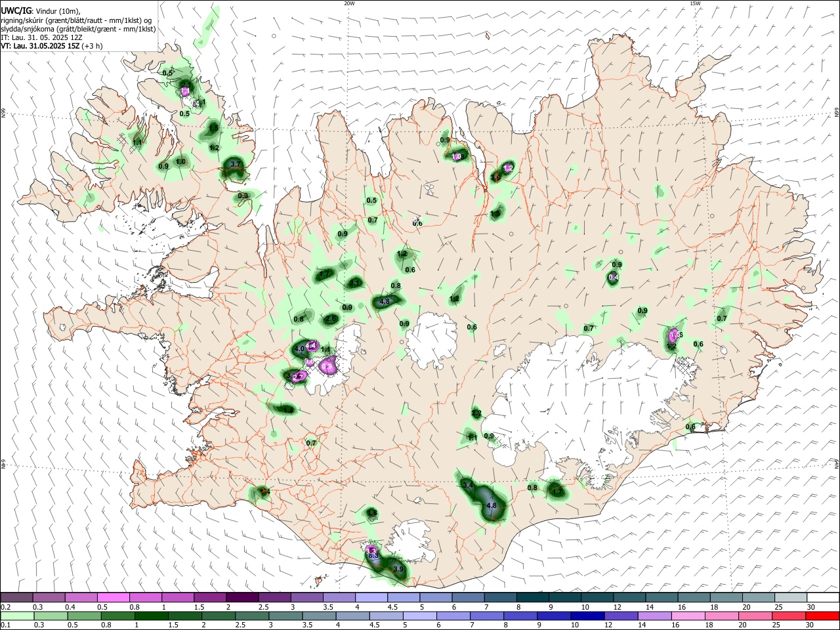Click the "15W" longitude label
This screenshot has height=630, width=840.
tap(695, 3)
